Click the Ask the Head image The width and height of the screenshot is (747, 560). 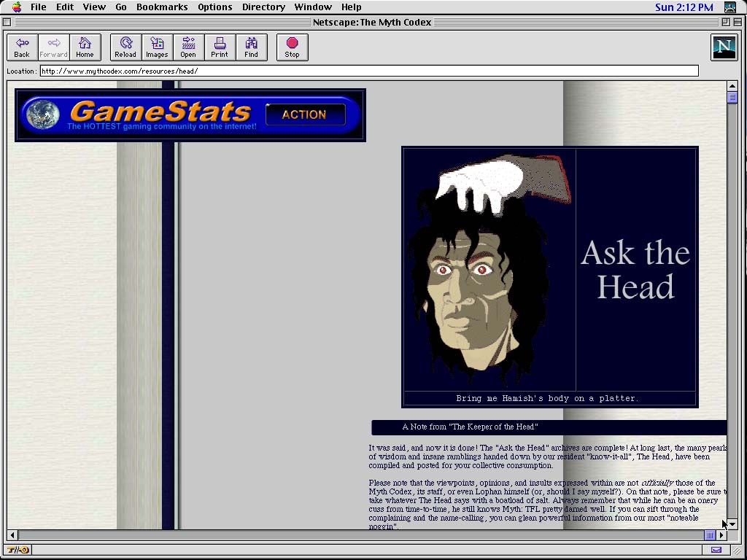coord(550,276)
